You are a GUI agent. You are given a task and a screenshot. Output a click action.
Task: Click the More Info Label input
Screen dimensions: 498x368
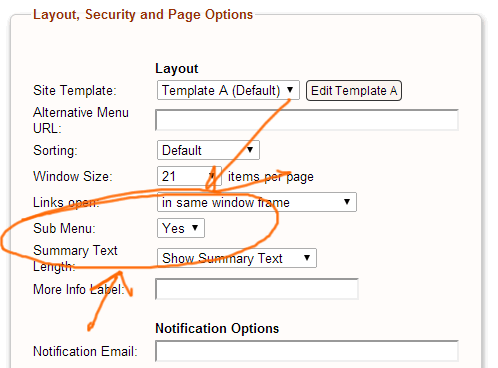tap(257, 289)
